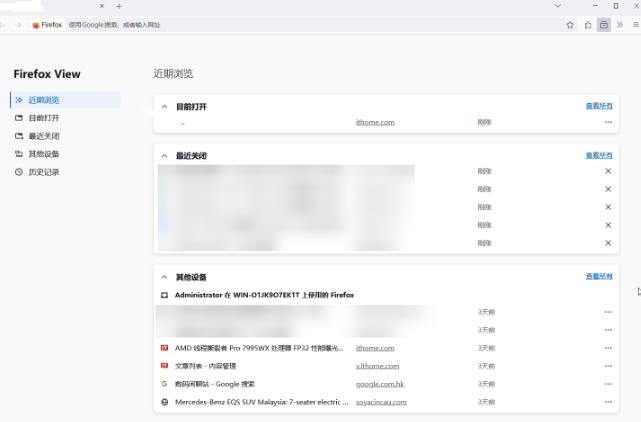Click x.ithome.com domain link
Viewport: 641px width, 422px height.
[x=377, y=366]
